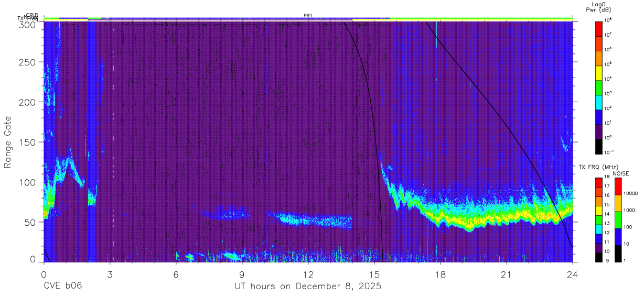Click the cyan segment of Lag0 Pwr colorbar
Screen dimensions: 644x297
click(x=599, y=101)
